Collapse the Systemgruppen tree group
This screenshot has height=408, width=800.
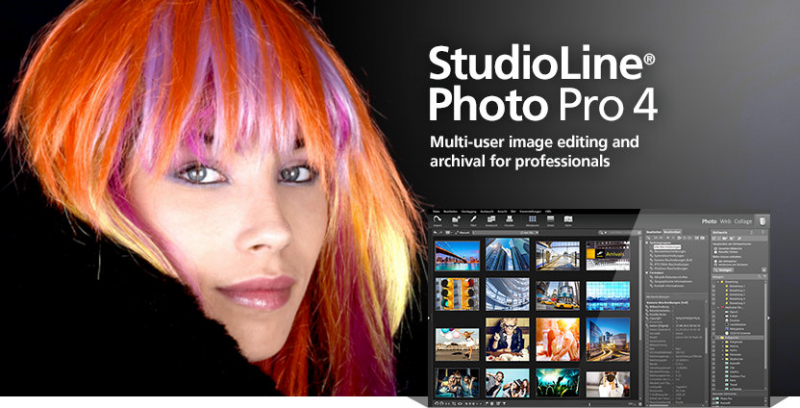click(647, 243)
